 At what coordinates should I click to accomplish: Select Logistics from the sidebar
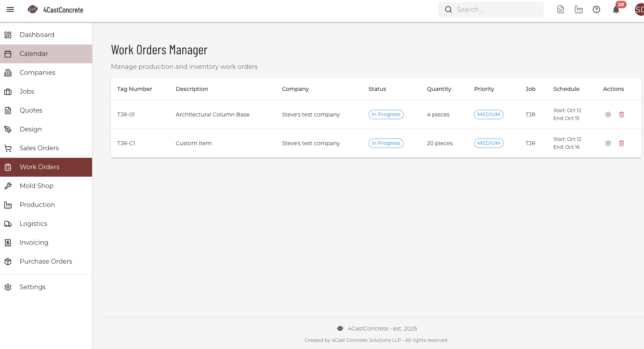pyautogui.click(x=33, y=223)
